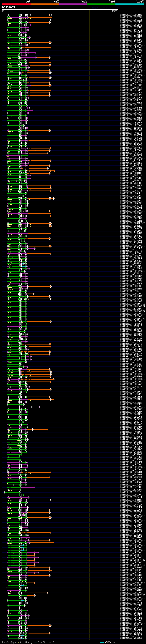Click label UniRef100_A0N015

click(131, 625)
